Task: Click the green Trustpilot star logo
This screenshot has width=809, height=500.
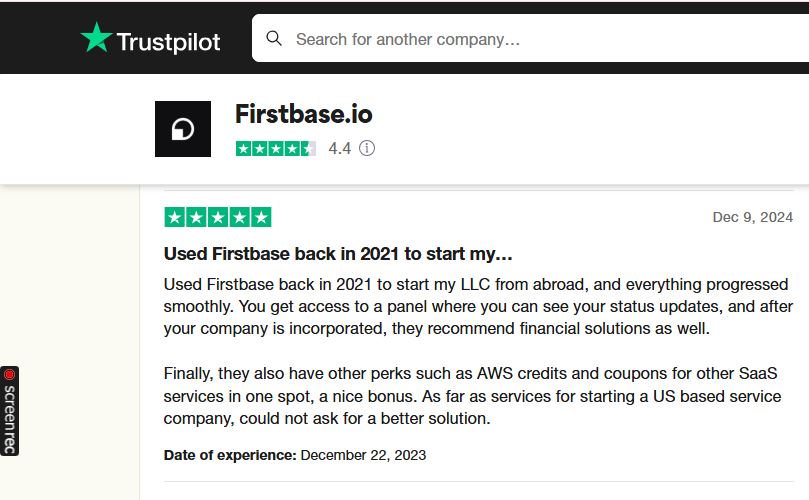Action: pyautogui.click(x=96, y=38)
